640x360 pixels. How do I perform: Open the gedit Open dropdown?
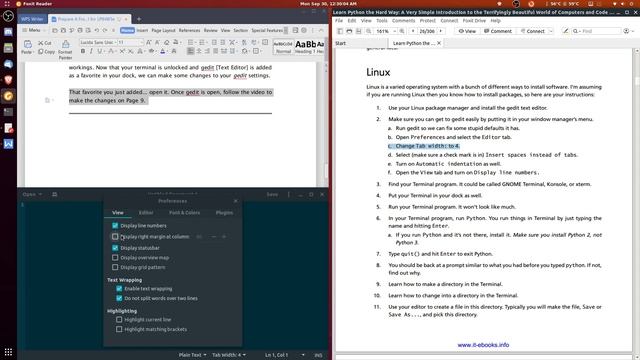click(32, 194)
